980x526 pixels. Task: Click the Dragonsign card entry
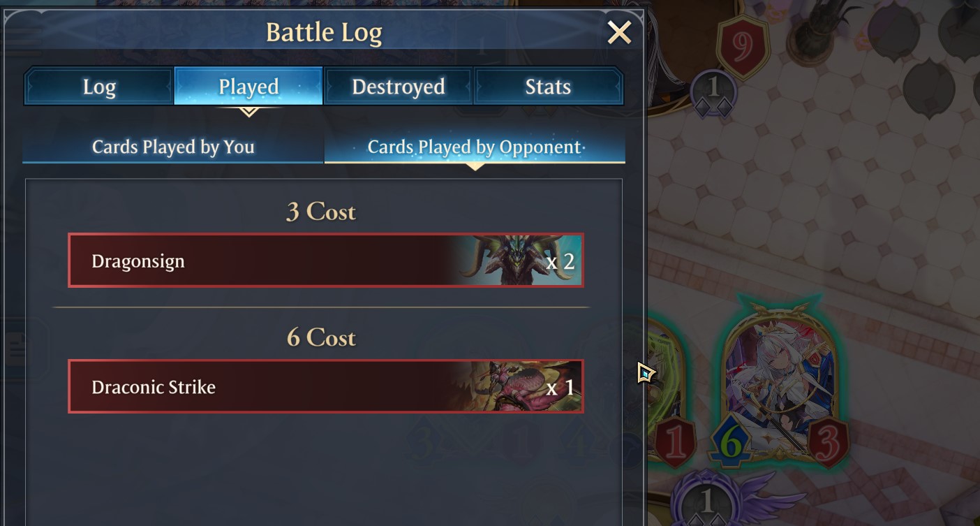pyautogui.click(x=326, y=261)
